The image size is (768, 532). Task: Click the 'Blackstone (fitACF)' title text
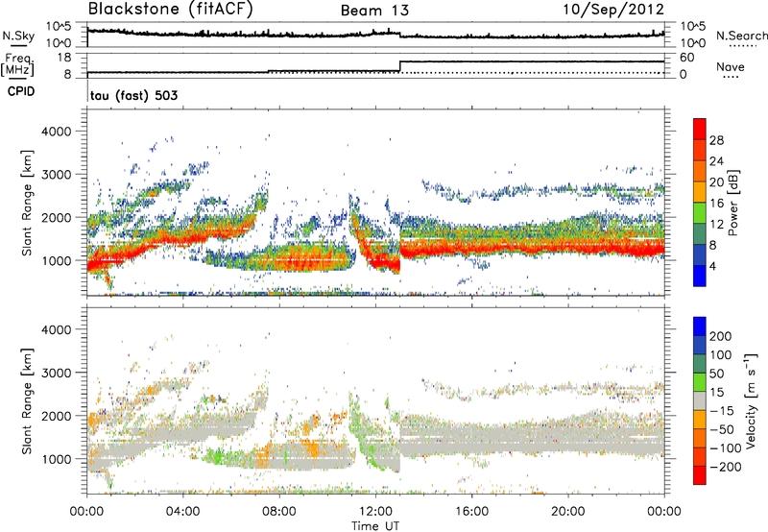(171, 10)
